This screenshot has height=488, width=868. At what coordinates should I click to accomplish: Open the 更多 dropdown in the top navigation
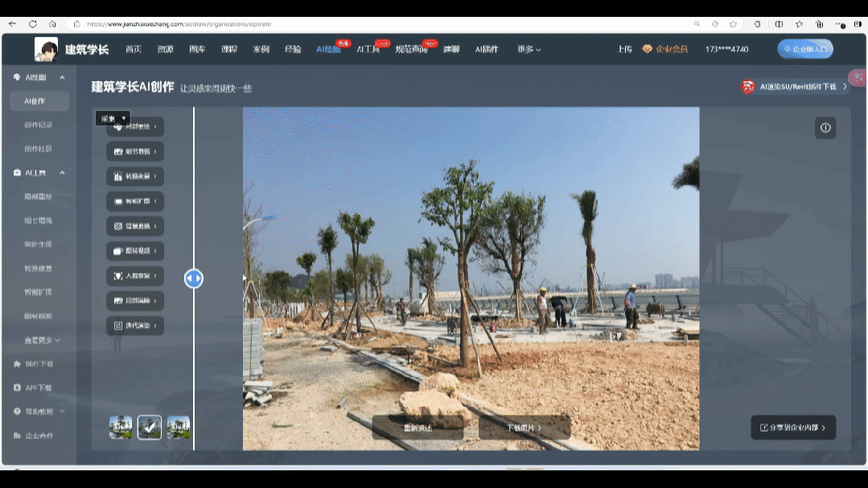click(529, 49)
